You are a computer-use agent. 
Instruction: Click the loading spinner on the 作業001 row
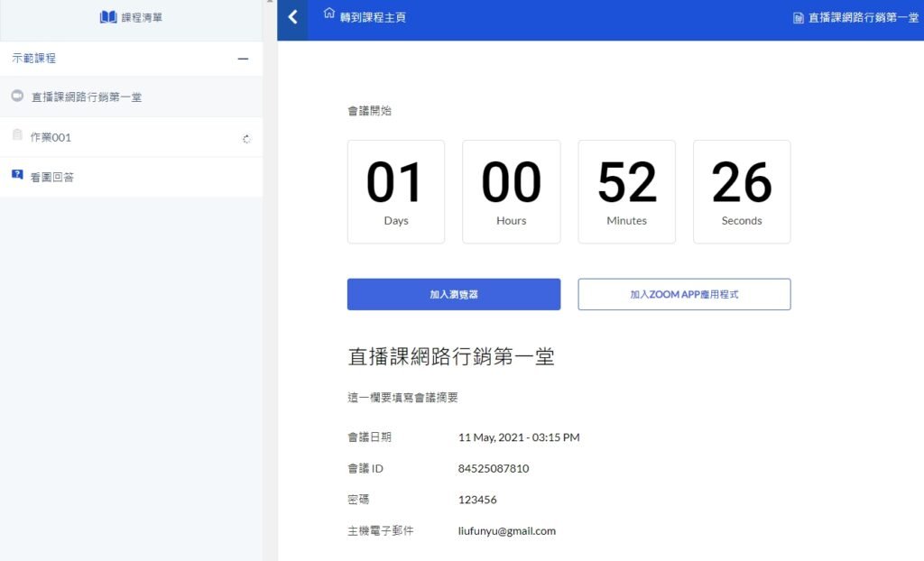coord(246,139)
